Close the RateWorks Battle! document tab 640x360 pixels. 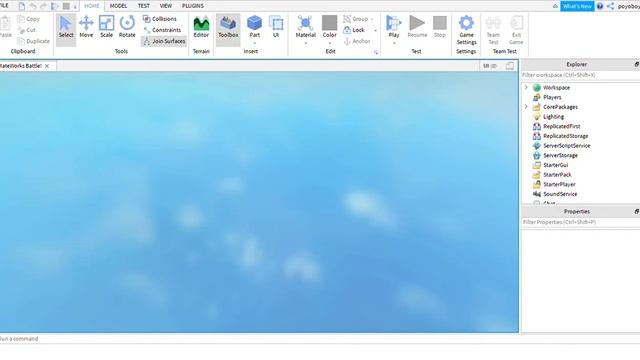pyautogui.click(x=47, y=66)
